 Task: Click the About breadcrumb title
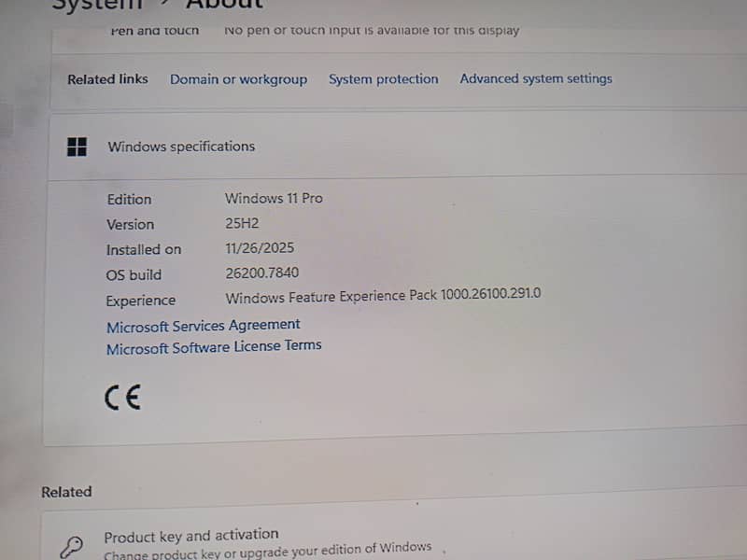pyautogui.click(x=224, y=5)
